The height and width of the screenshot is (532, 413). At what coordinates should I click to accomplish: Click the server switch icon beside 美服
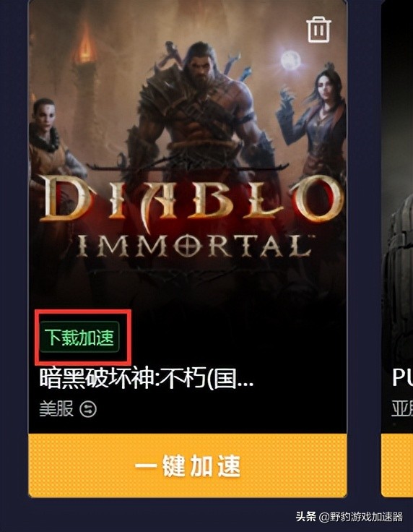click(88, 409)
